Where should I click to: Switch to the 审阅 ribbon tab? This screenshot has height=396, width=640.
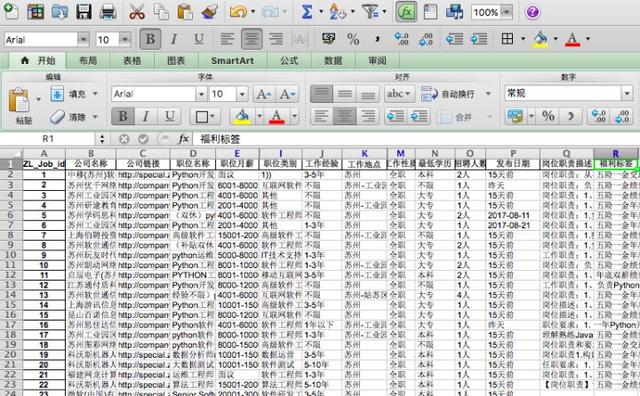click(x=378, y=61)
